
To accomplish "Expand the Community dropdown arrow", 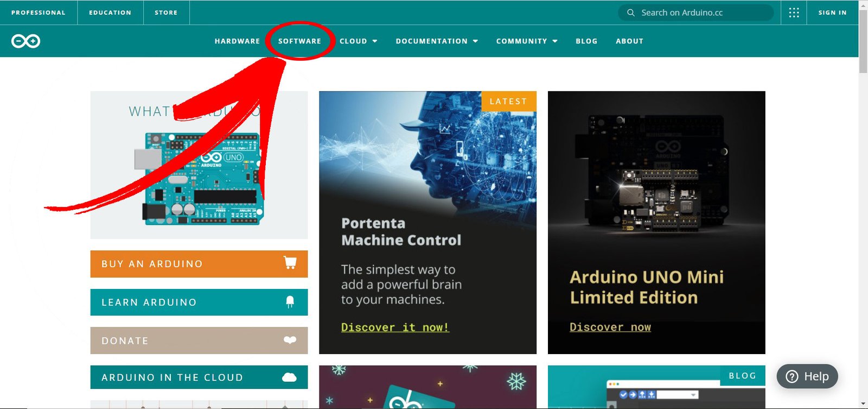I will pyautogui.click(x=555, y=41).
